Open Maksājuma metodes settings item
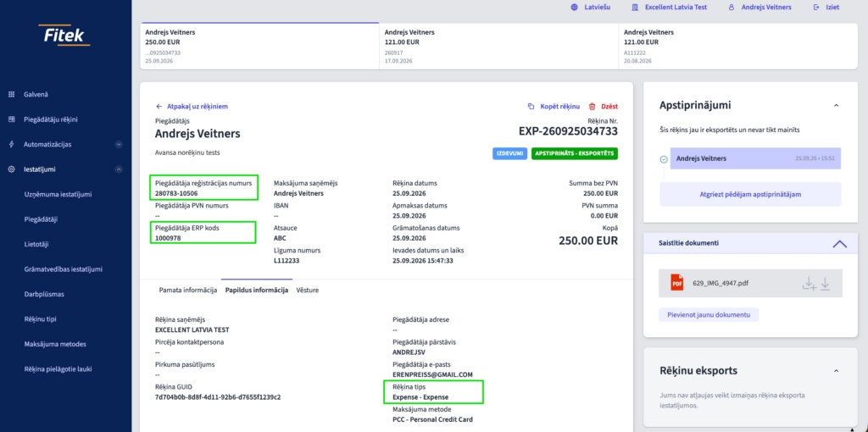The width and height of the screenshot is (868, 432). coord(55,344)
